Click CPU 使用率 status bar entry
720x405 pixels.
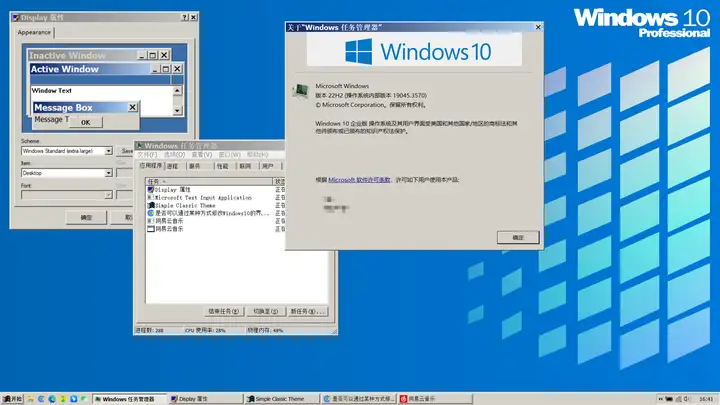tap(205, 330)
